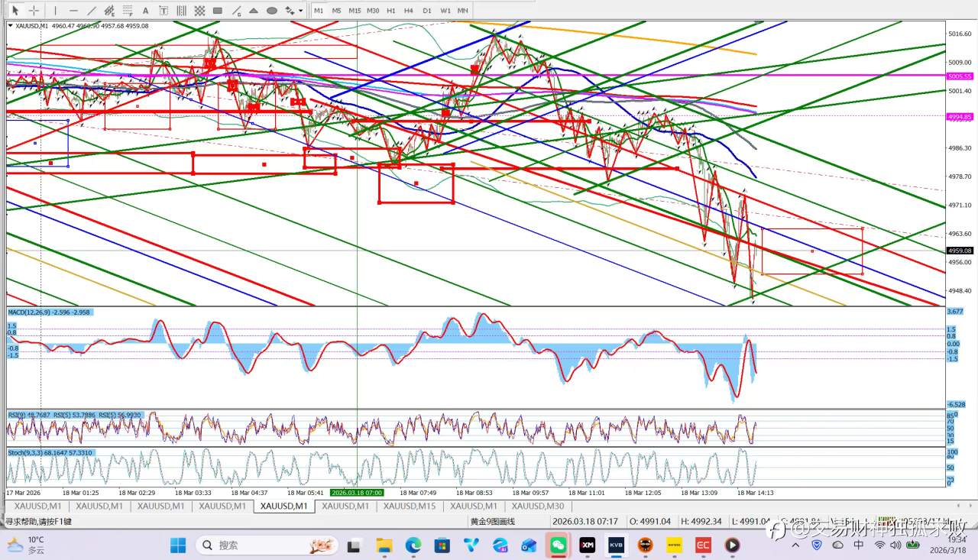Select the Text Label tool

pos(164,11)
